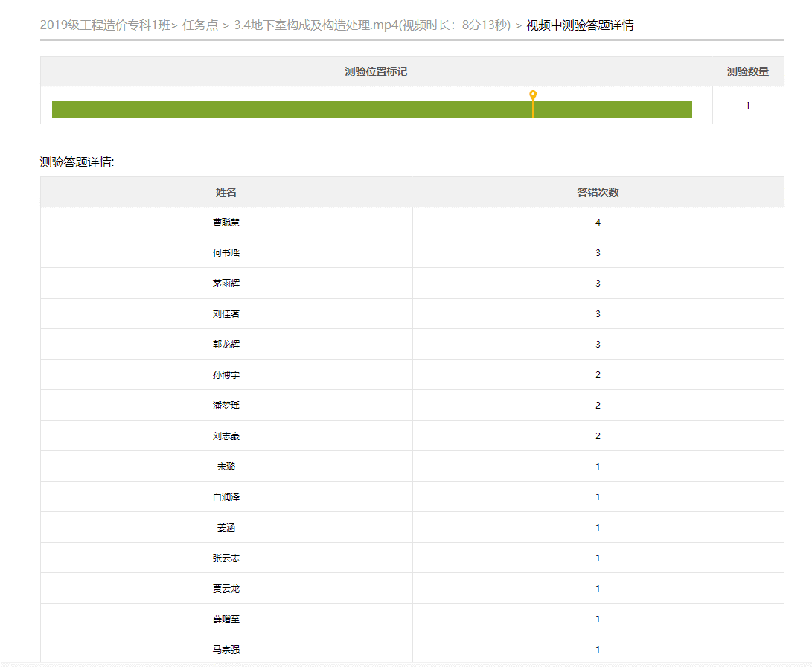The height and width of the screenshot is (667, 812).
Task: Click the quiz count value under 测验数量
Action: 747,106
